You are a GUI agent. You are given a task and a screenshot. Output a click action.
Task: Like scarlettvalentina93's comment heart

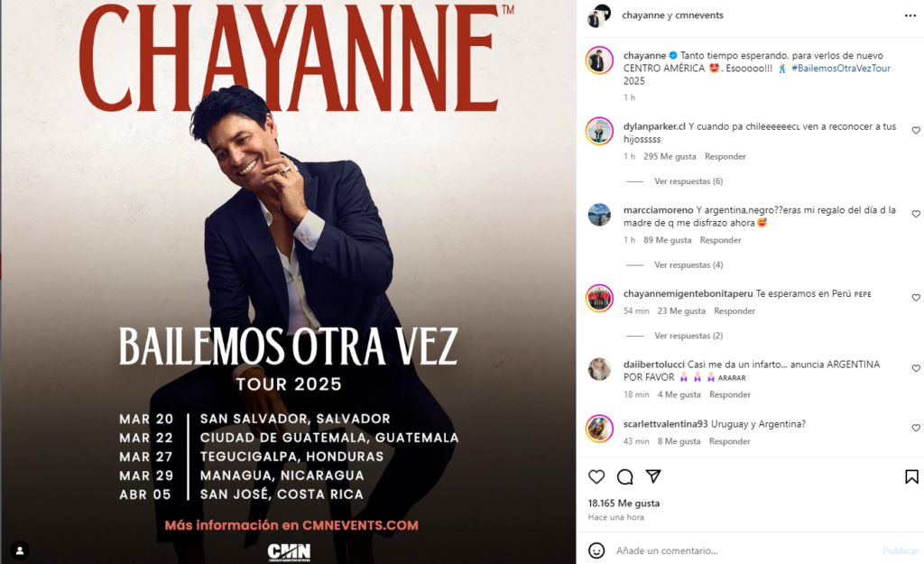[x=916, y=428]
